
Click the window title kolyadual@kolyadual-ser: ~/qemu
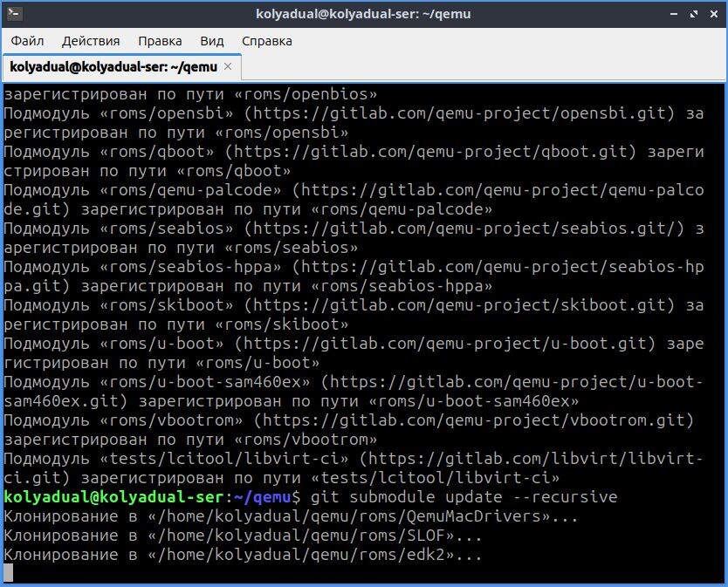pos(363,14)
